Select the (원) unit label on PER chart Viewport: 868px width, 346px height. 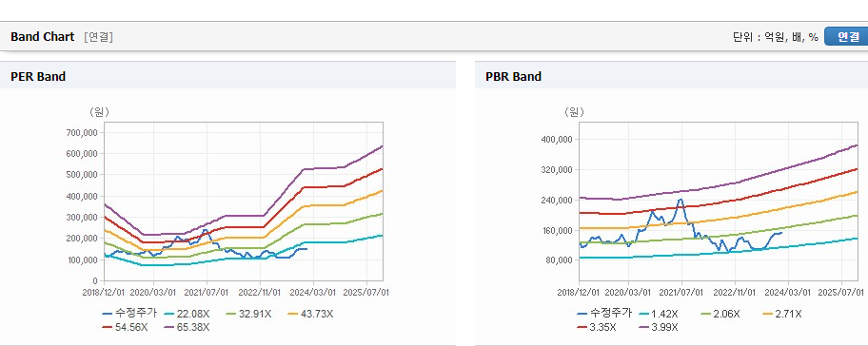[99, 112]
